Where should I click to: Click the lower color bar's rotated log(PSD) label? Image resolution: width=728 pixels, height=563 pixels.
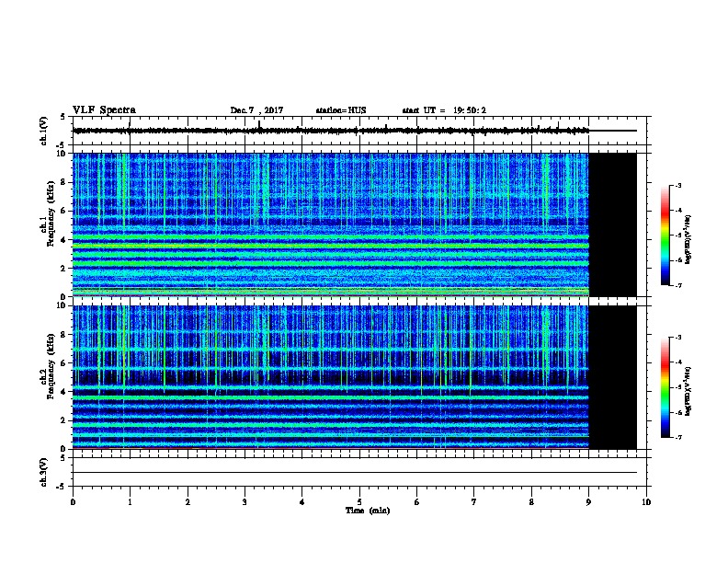688,391
